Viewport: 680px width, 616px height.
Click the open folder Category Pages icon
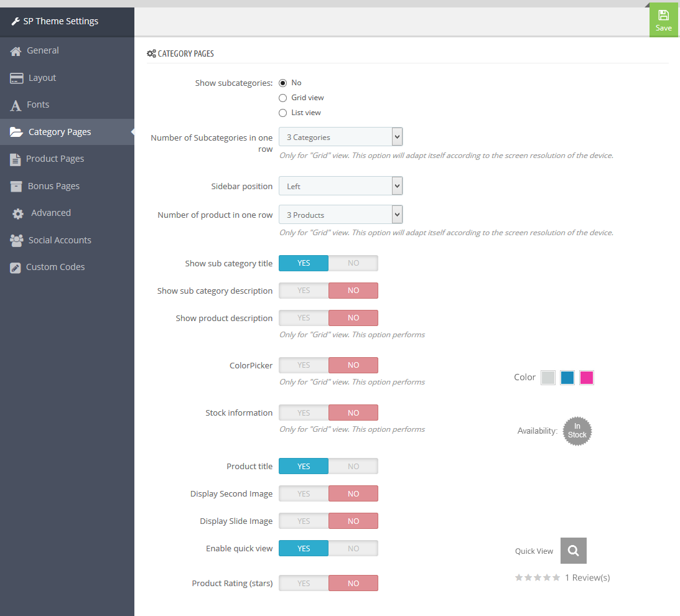[x=16, y=132]
